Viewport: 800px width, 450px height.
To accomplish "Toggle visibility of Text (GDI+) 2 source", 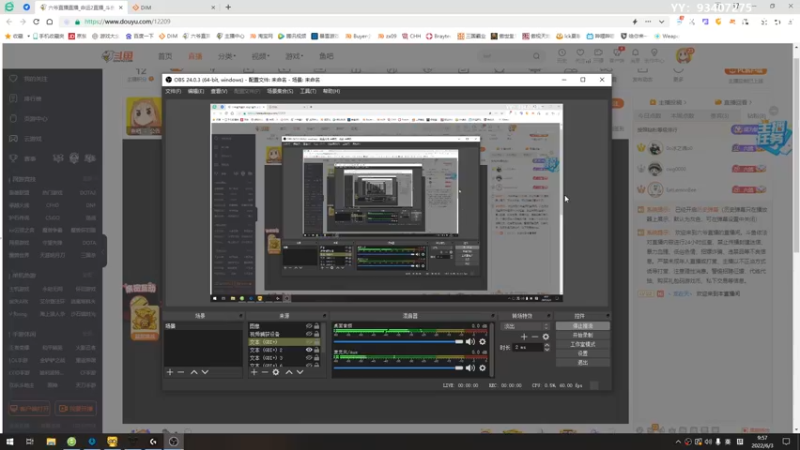I will tap(309, 350).
